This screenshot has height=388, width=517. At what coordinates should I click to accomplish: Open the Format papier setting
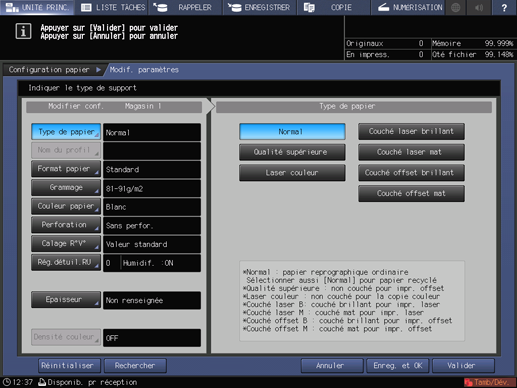point(66,169)
